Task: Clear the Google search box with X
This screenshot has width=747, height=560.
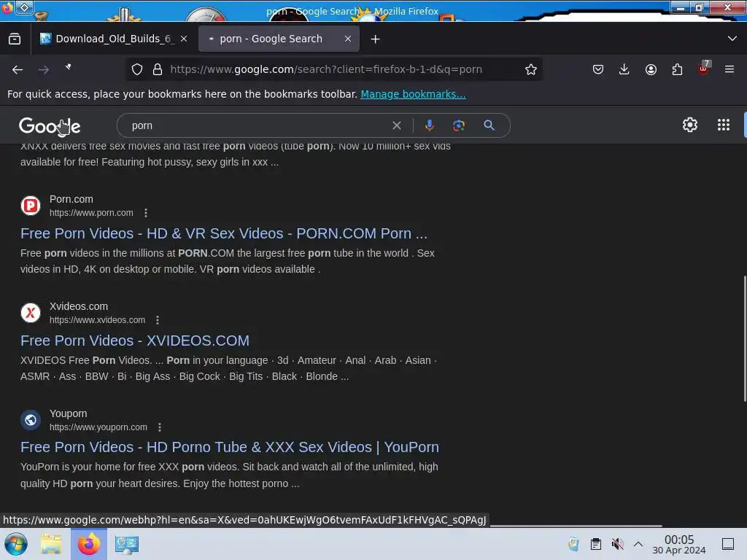Action: [x=396, y=125]
